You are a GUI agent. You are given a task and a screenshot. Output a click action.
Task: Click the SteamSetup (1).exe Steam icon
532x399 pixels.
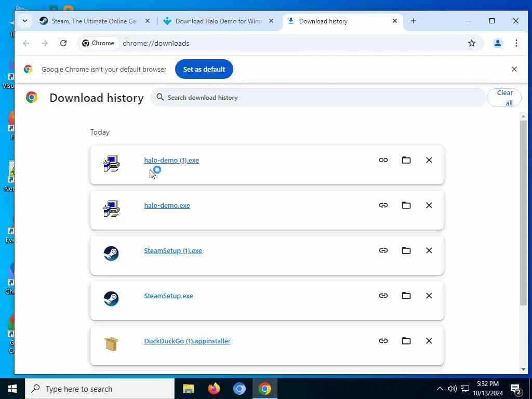pyautogui.click(x=111, y=254)
